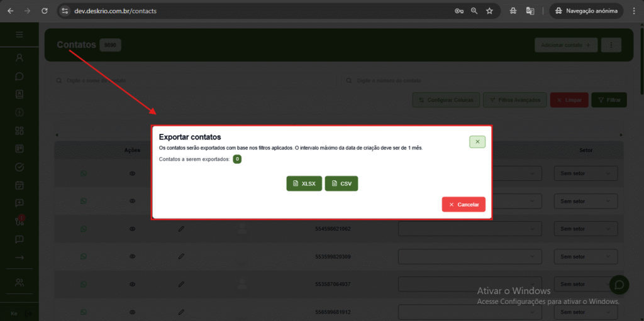
Task: Open the checkmark circle tasks icon
Action: tap(19, 167)
